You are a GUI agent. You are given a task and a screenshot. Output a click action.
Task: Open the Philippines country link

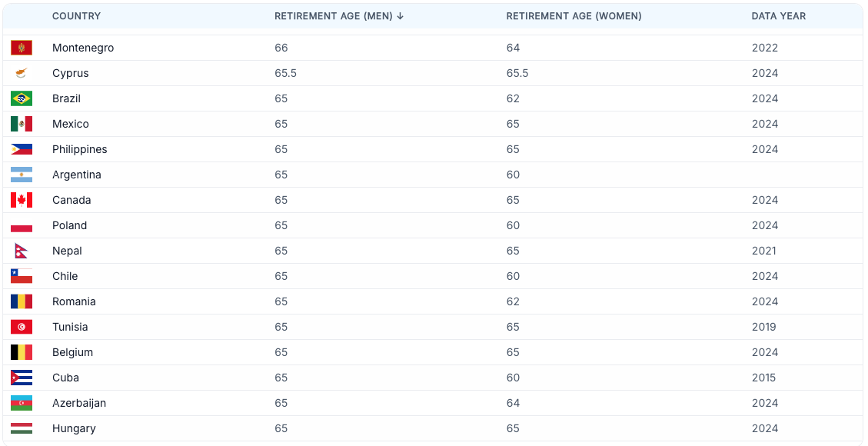pos(80,149)
